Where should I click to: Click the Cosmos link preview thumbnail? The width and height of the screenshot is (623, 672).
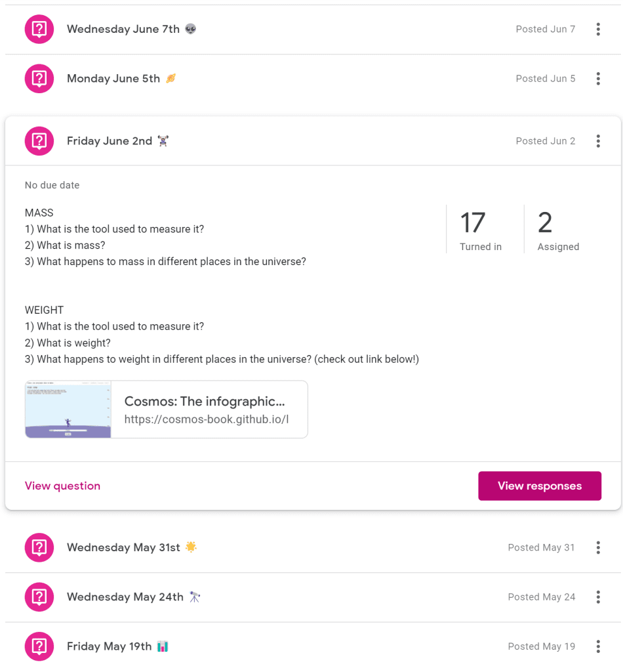68,408
